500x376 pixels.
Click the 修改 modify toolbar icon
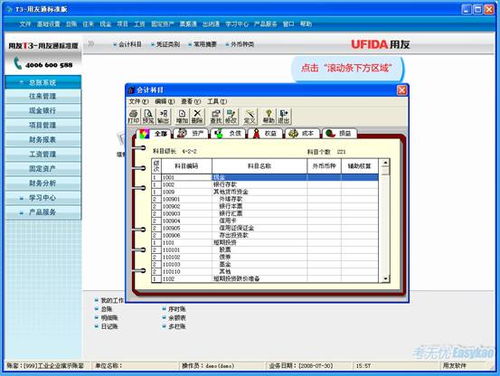click(x=231, y=116)
